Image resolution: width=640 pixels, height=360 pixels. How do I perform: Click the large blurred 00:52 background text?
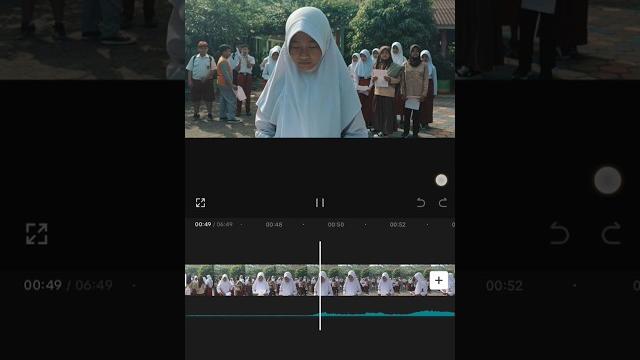[x=504, y=285]
